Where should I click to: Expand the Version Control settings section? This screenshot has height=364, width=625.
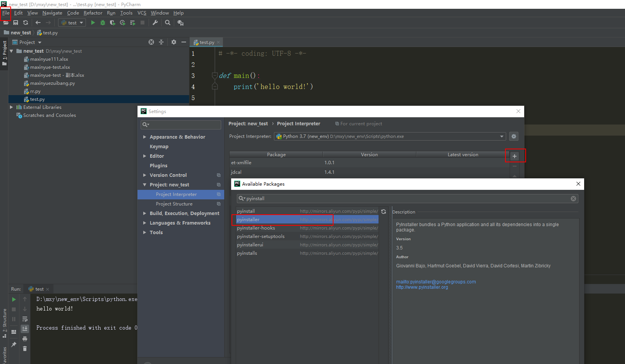pos(145,175)
